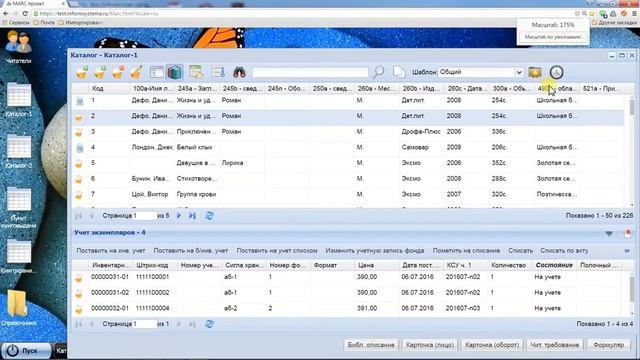Refresh the catalog grid
Image resolution: width=640 pixels, height=360 pixels.
[x=209, y=216]
